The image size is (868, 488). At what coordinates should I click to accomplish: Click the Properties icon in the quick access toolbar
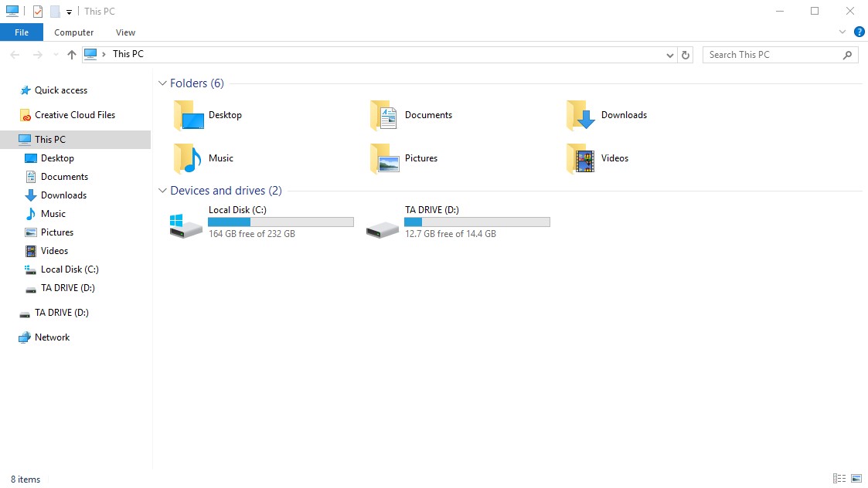(x=38, y=11)
